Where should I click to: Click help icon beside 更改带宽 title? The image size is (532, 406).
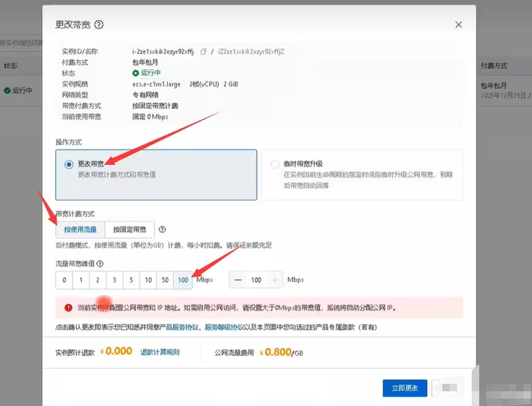pos(99,24)
